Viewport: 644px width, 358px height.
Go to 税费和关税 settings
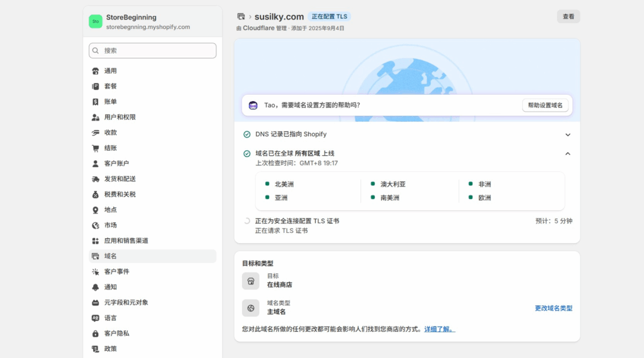119,195
